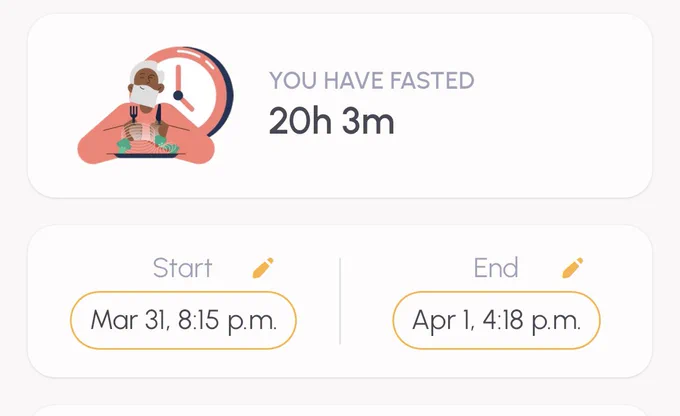Open the Mar 31, 8:15 p.m. start field
This screenshot has width=680, height=416.
pyautogui.click(x=183, y=320)
